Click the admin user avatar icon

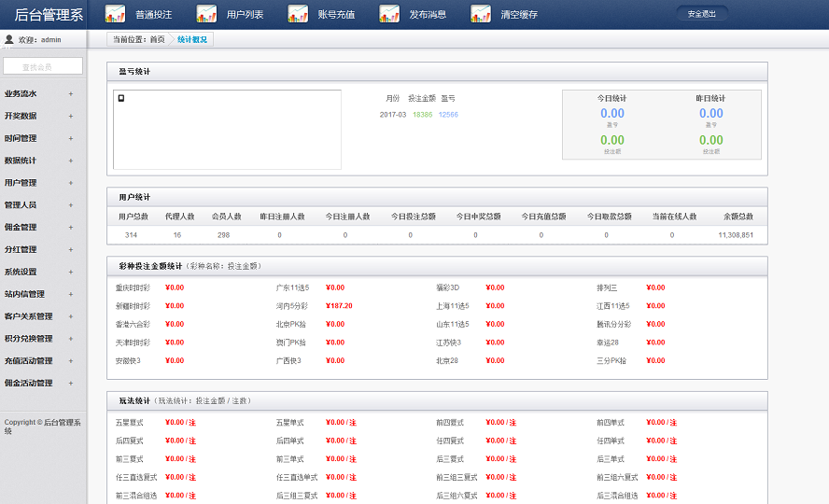[x=9, y=40]
